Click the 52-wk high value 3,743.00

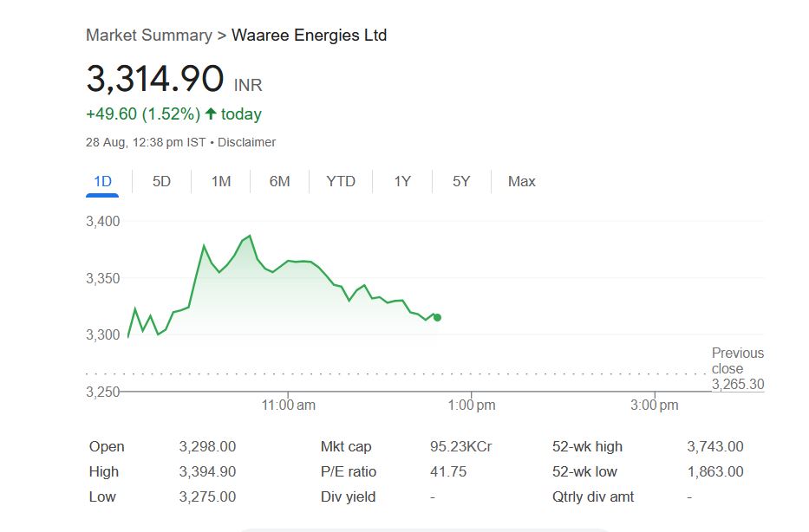point(714,447)
